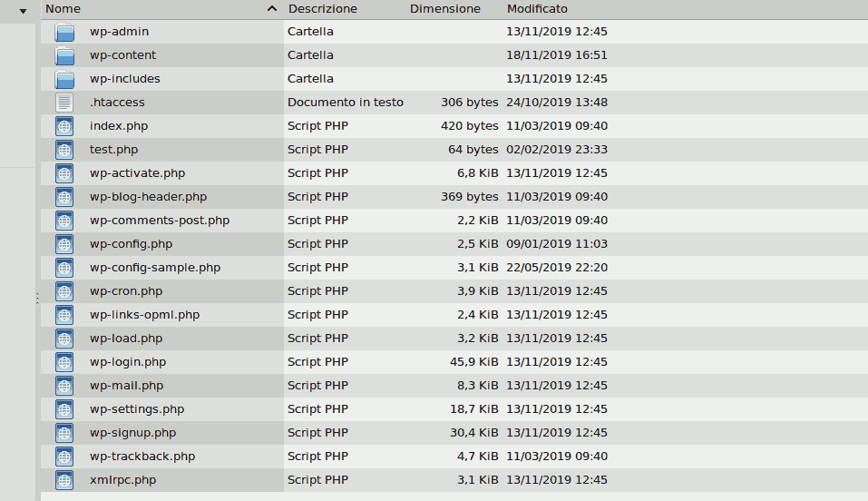Select the wp-trackback.php file name
Viewport: 868px width, 501px height.
(142, 457)
